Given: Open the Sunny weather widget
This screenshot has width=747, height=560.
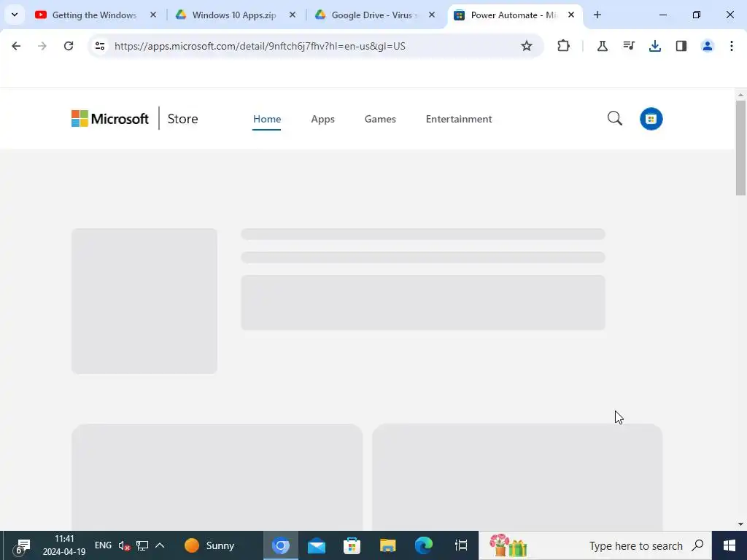Looking at the screenshot, I should (x=209, y=545).
